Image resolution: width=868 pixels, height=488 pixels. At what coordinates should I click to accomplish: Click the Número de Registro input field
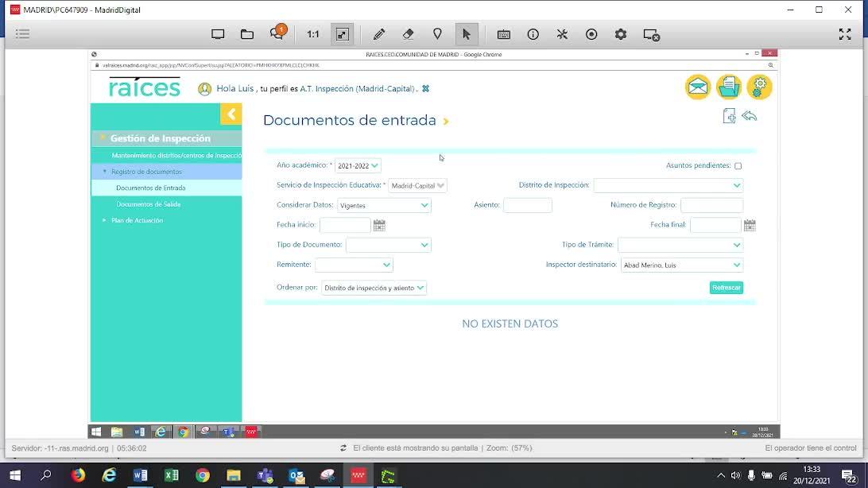711,205
